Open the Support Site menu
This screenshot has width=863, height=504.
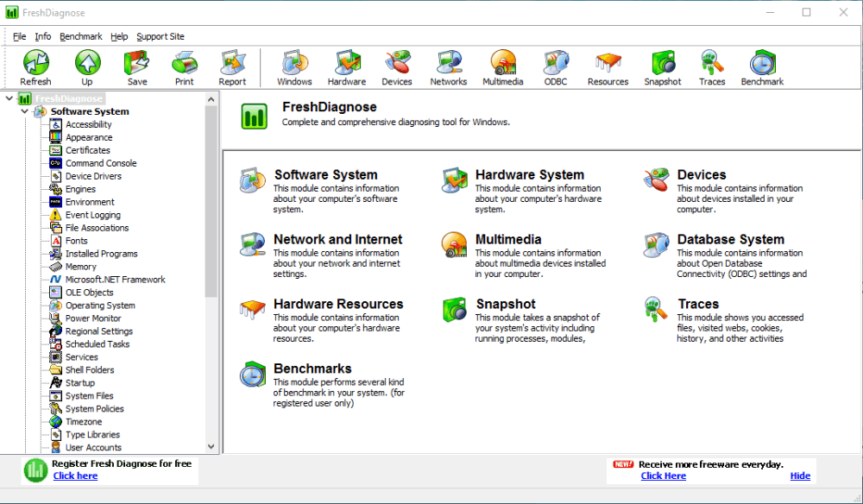(161, 36)
